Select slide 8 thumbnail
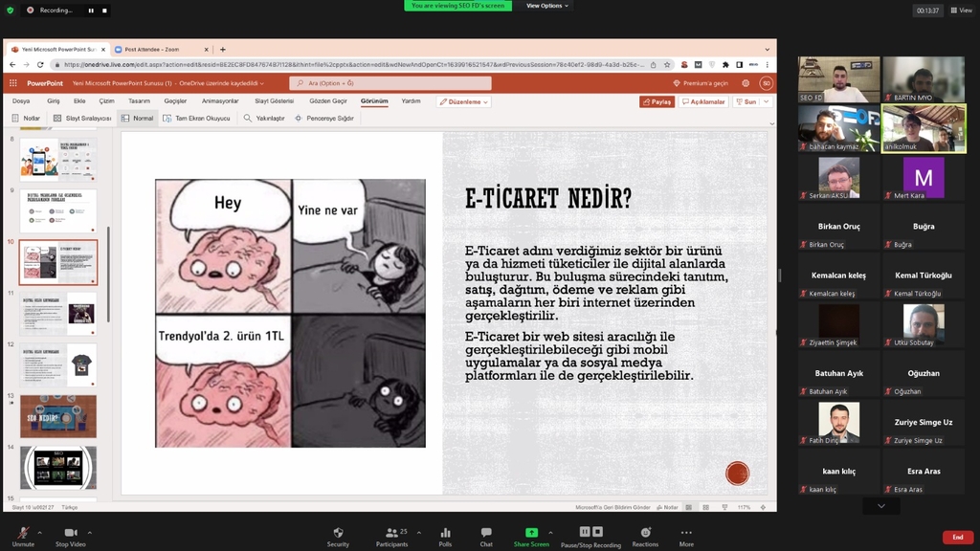 [x=58, y=160]
